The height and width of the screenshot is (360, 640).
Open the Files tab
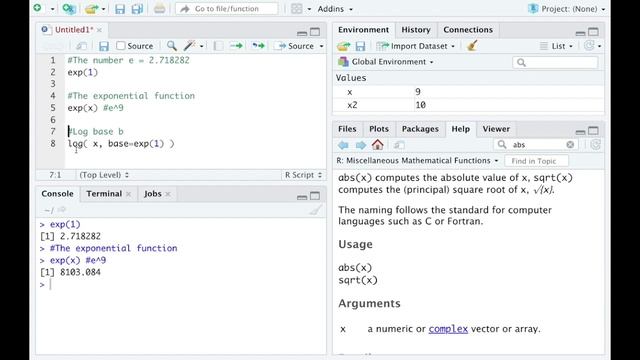pyautogui.click(x=347, y=129)
